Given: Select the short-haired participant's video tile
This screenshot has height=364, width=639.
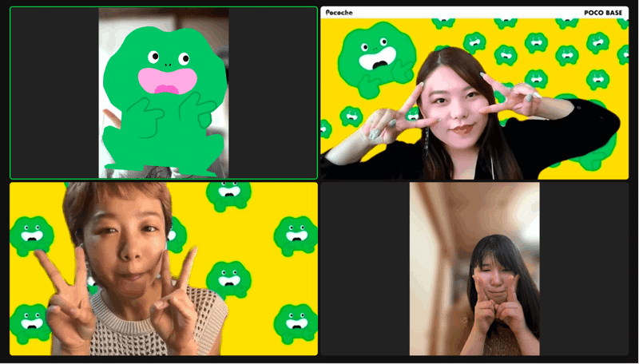Looking at the screenshot, I should click(x=164, y=269).
